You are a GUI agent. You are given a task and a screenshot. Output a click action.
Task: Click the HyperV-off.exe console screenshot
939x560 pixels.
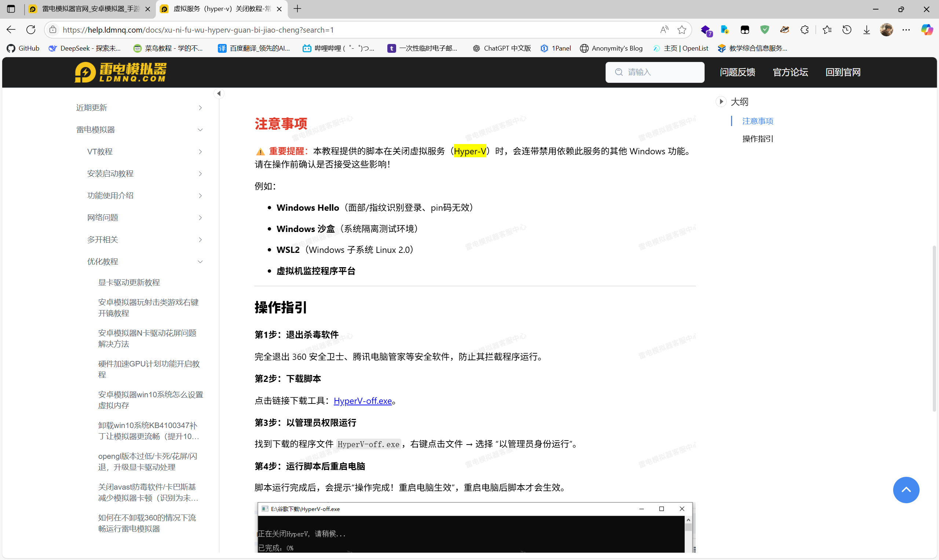[x=475, y=527]
